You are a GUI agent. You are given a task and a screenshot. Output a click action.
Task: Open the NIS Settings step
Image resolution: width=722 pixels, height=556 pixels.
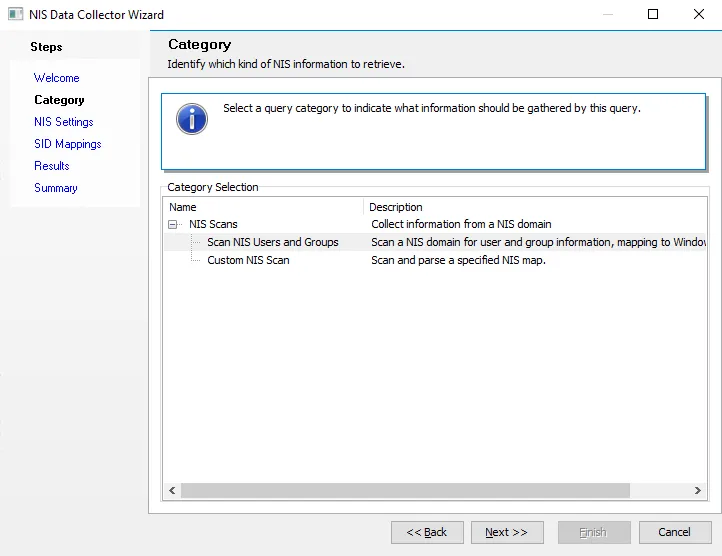coord(64,122)
